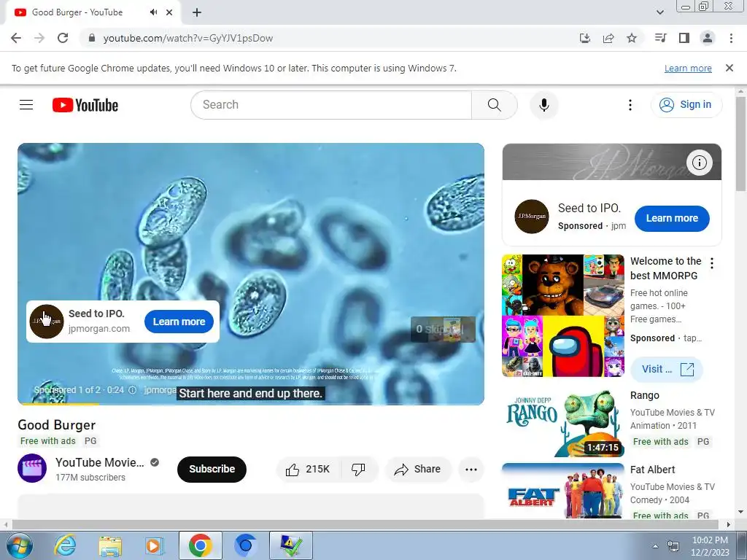Open Welcome to the best MMORPG title

(665, 268)
